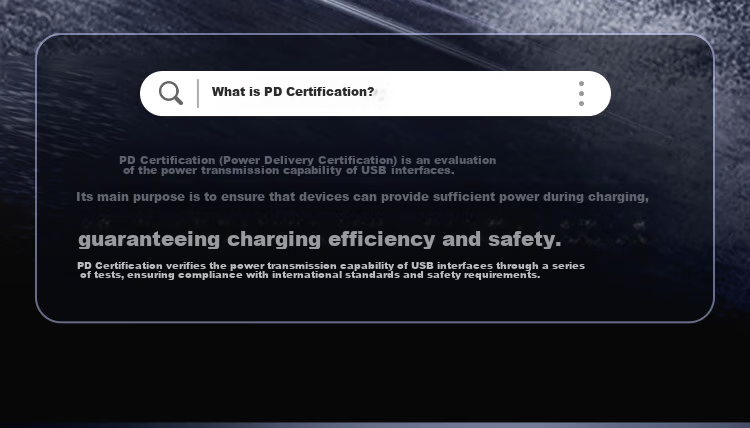Select the line 'PD Certification (Power Delivery Certification) is an evaluation'
Screen dimensions: 750x428
(308, 160)
